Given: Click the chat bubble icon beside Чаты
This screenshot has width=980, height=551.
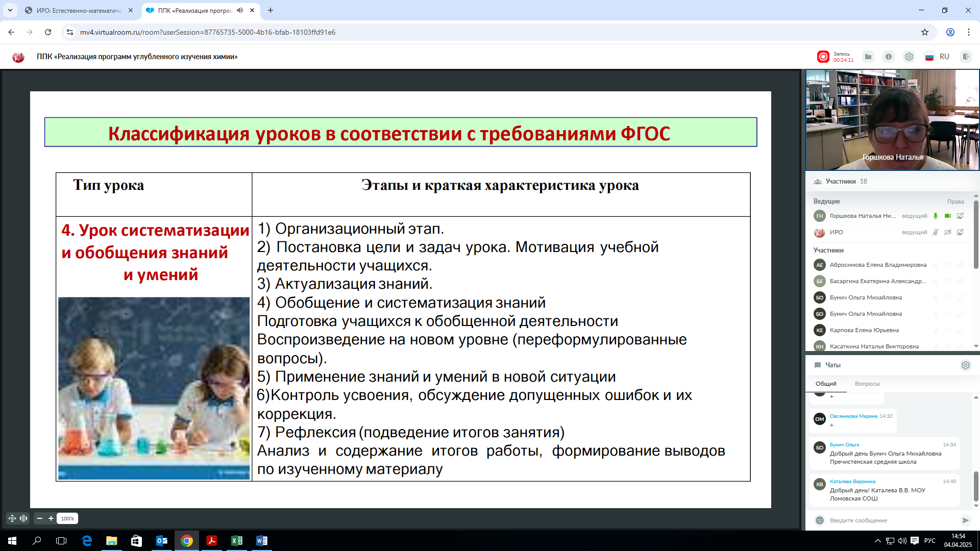Looking at the screenshot, I should pos(818,365).
